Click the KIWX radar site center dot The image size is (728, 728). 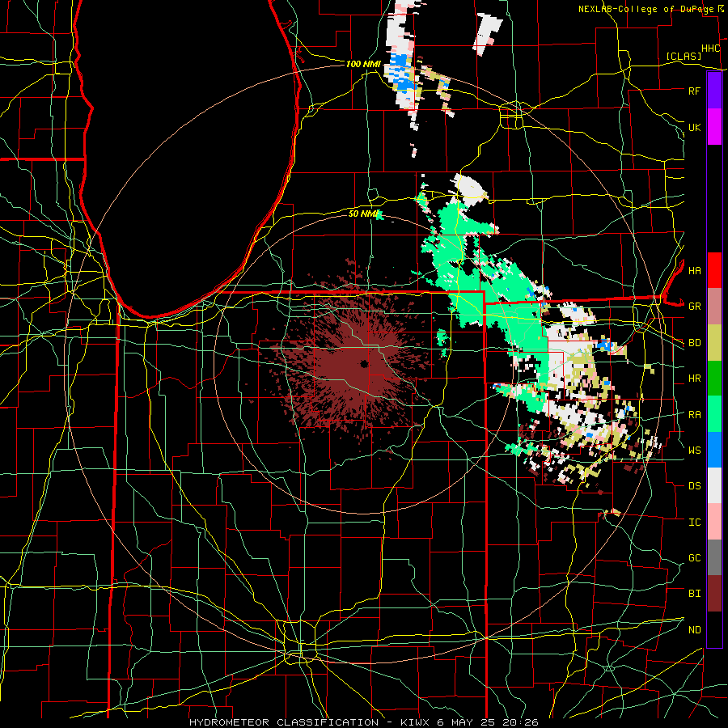(x=363, y=363)
